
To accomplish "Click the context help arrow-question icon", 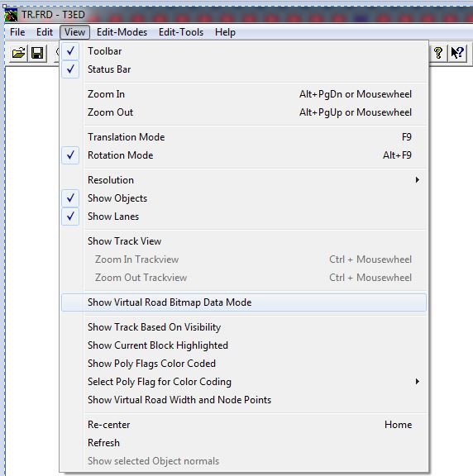I will [457, 53].
